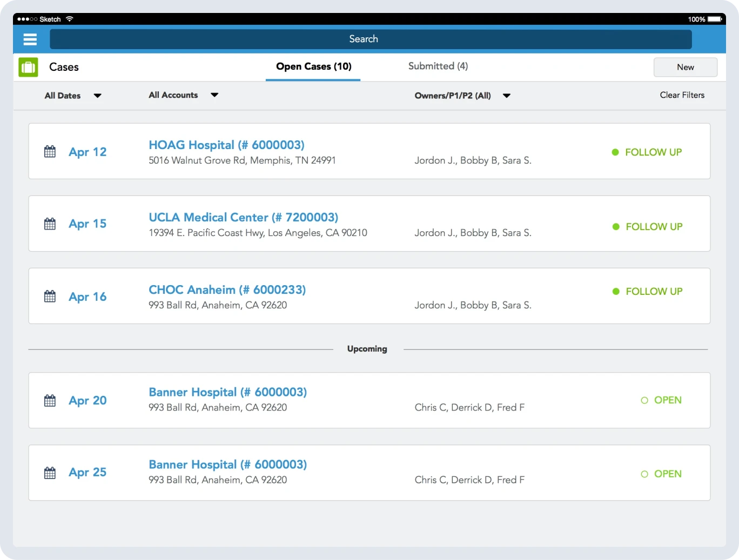Open Banner Hospital case dated Apr 20
The height and width of the screenshot is (560, 739).
(228, 392)
